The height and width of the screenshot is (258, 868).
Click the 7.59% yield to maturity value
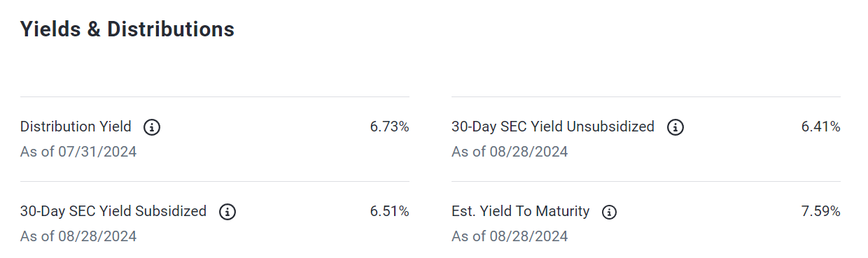point(820,211)
